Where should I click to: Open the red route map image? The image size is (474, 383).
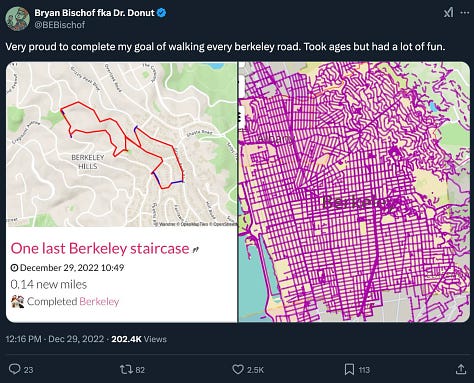pos(121,144)
